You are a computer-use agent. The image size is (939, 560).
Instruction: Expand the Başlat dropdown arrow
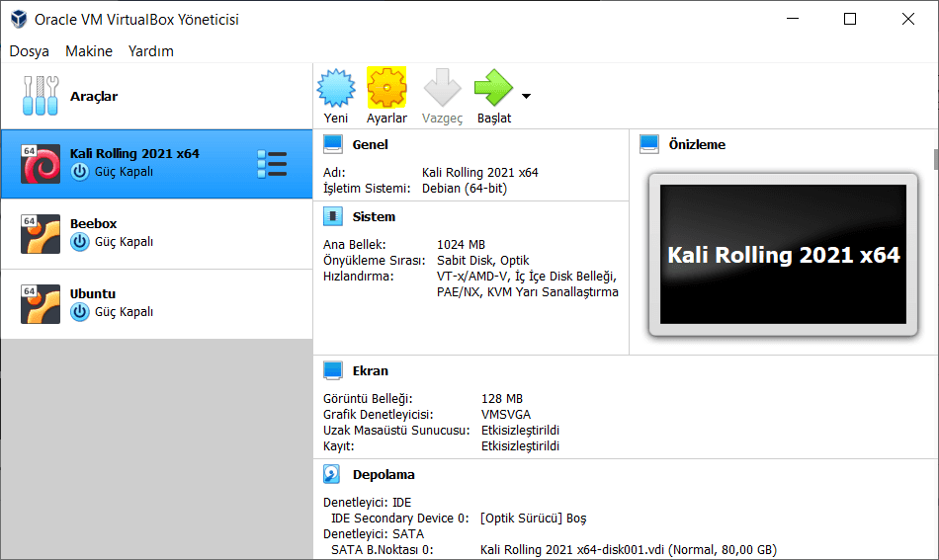coord(526,97)
